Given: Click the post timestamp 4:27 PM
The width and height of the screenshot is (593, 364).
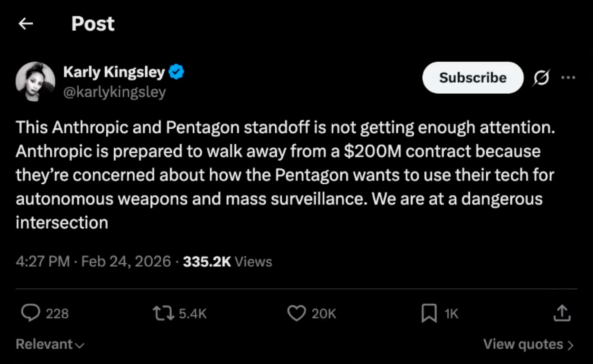Looking at the screenshot, I should point(43,262).
